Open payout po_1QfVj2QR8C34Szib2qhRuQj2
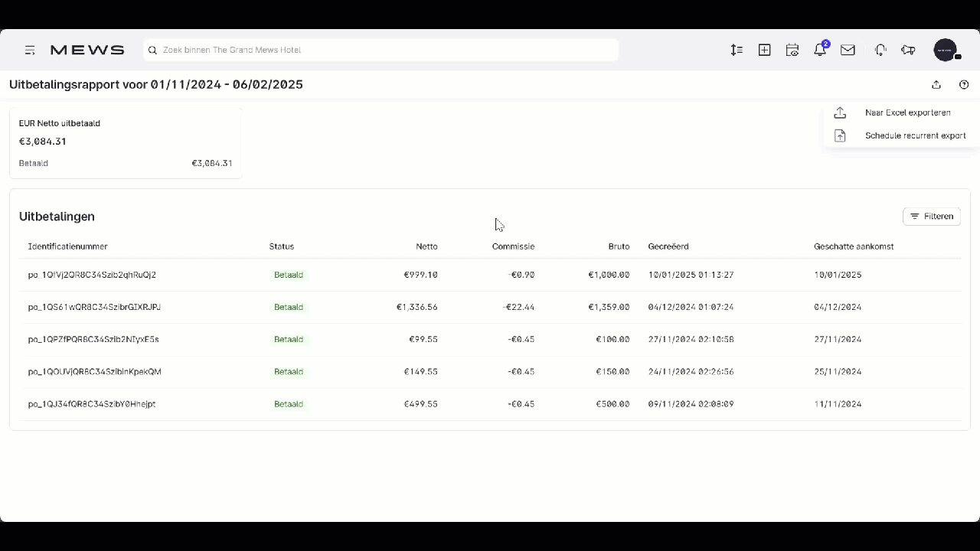This screenshot has height=551, width=980. pos(92,275)
